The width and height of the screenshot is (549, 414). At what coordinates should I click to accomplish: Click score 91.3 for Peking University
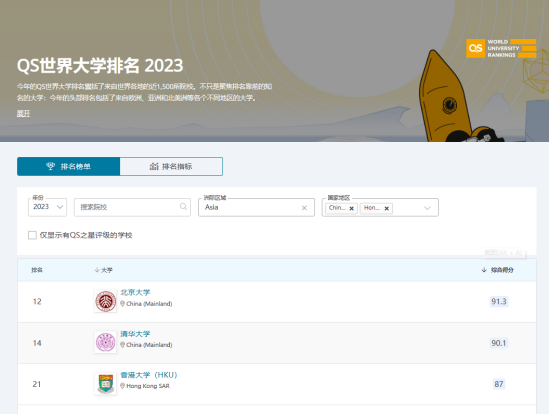coord(499,301)
